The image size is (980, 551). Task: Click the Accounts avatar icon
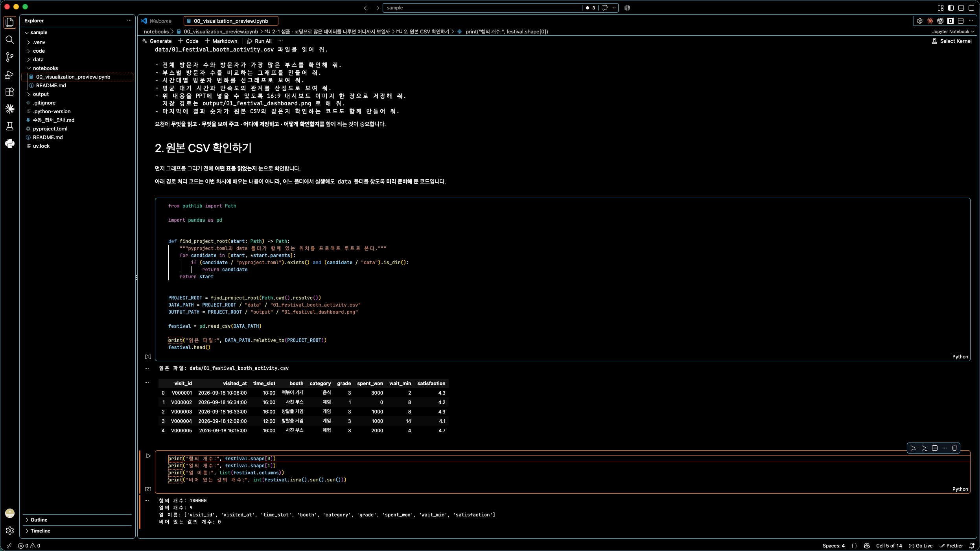pyautogui.click(x=10, y=513)
